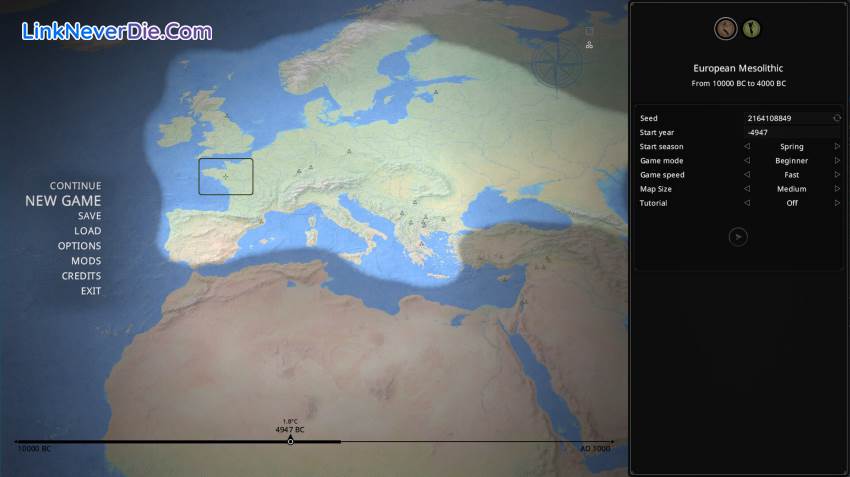Toggle Tutorial with its left arrow

click(746, 203)
